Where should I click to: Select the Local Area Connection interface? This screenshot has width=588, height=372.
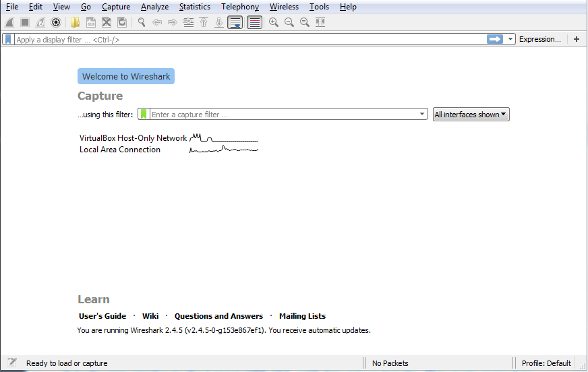pos(120,150)
